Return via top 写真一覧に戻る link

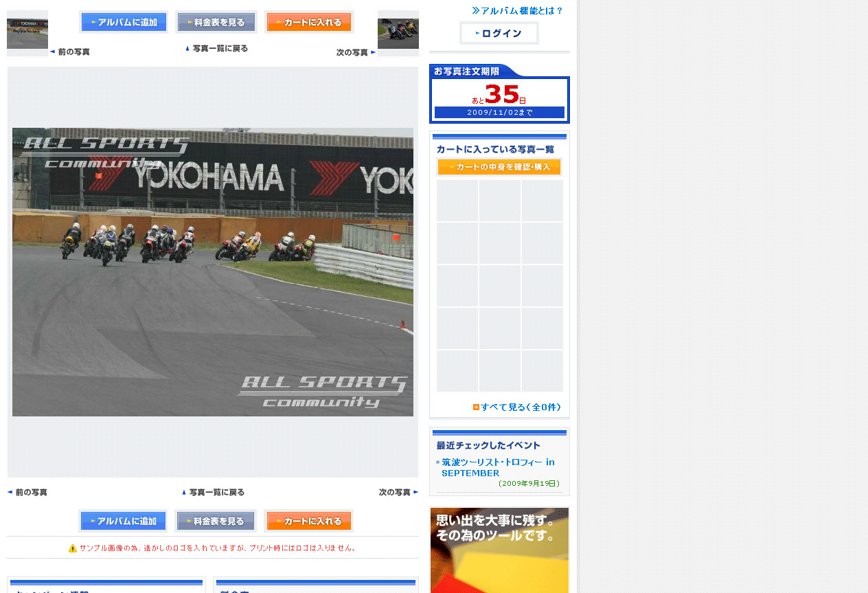(216, 48)
